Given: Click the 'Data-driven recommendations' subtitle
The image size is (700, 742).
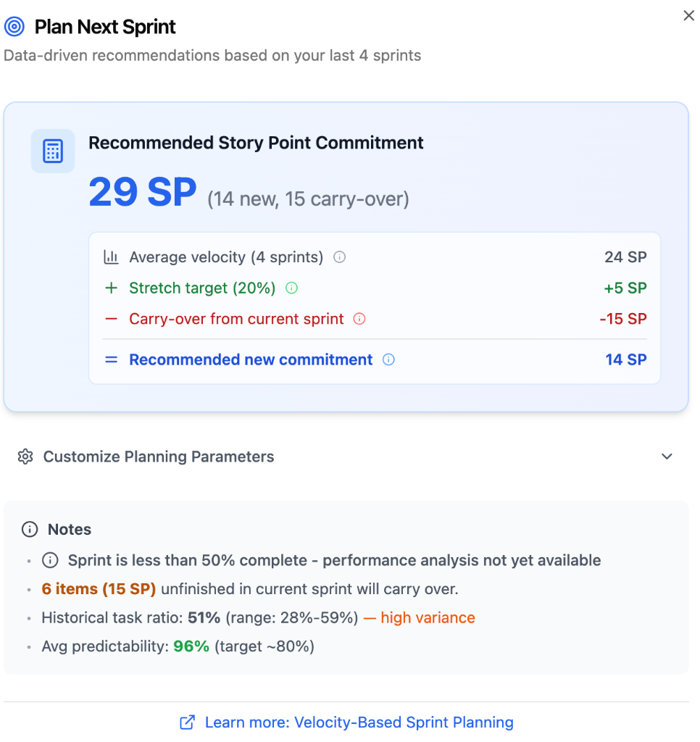Looking at the screenshot, I should pos(212,55).
